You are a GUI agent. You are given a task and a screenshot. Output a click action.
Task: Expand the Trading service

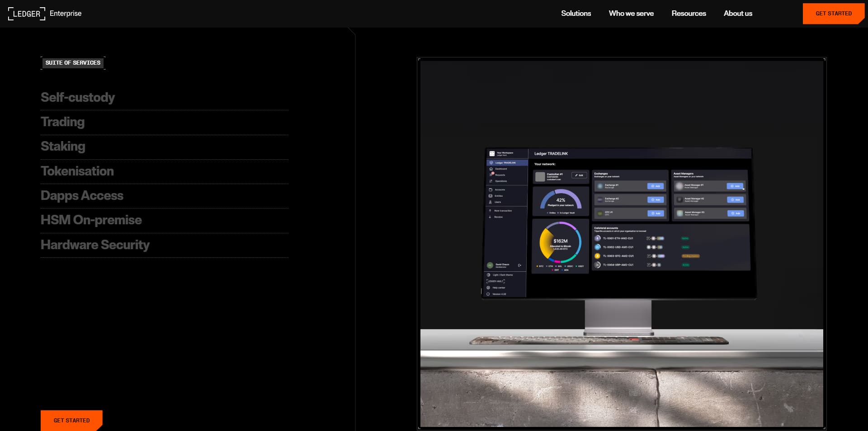tap(165, 122)
